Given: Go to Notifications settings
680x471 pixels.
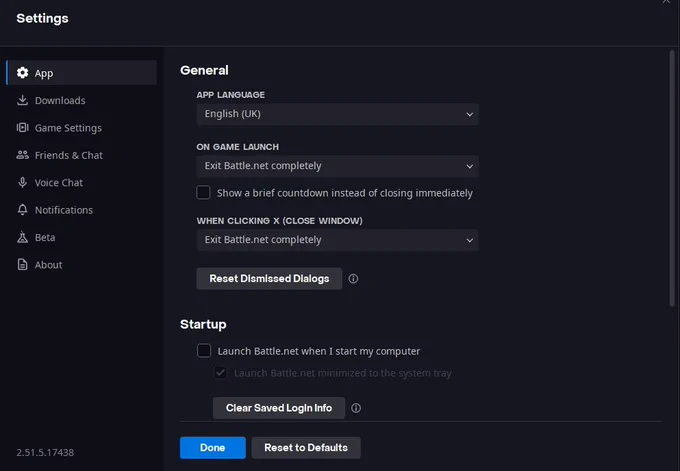Looking at the screenshot, I should click(82, 210).
